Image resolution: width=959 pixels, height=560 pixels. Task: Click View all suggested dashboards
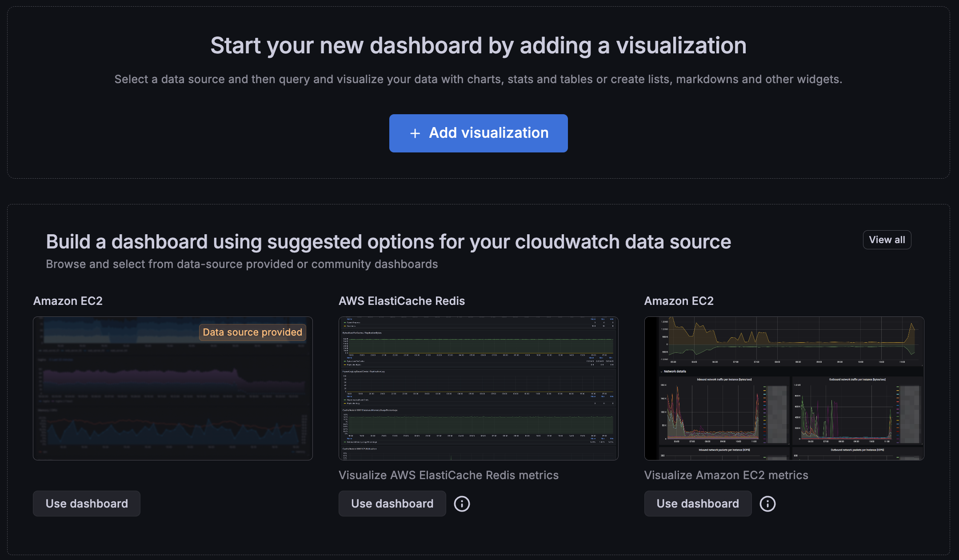tap(887, 240)
